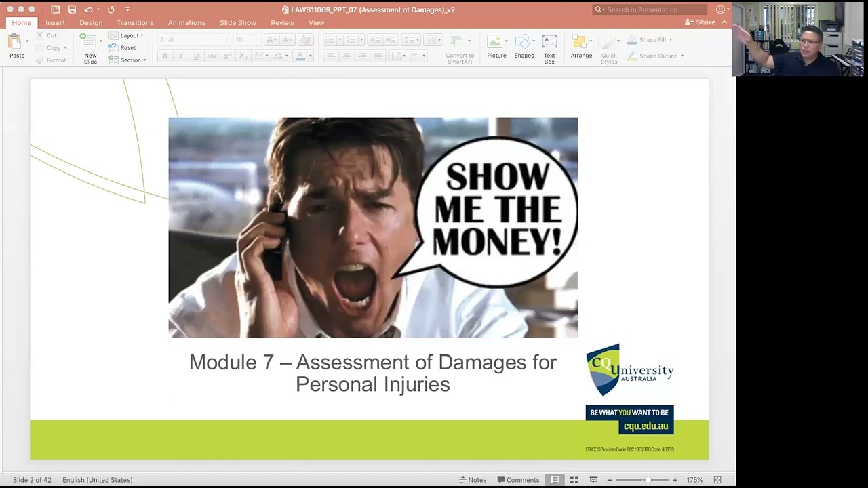Click the Undo arrow icon
Viewport: 868px width, 488px height.
click(x=88, y=9)
